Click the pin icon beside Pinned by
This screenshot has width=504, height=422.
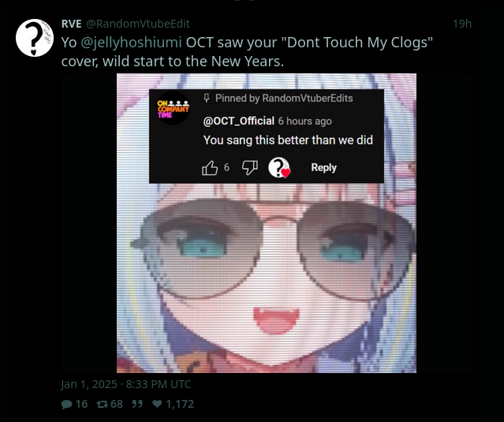point(207,98)
